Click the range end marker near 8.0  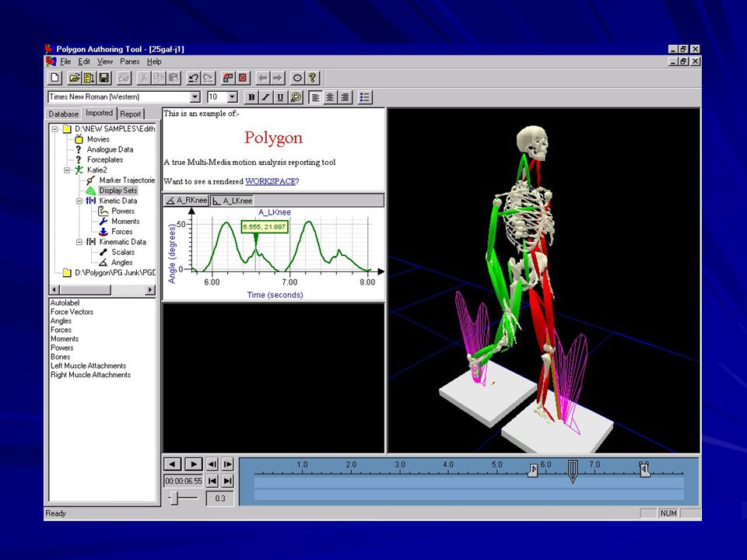pyautogui.click(x=644, y=471)
